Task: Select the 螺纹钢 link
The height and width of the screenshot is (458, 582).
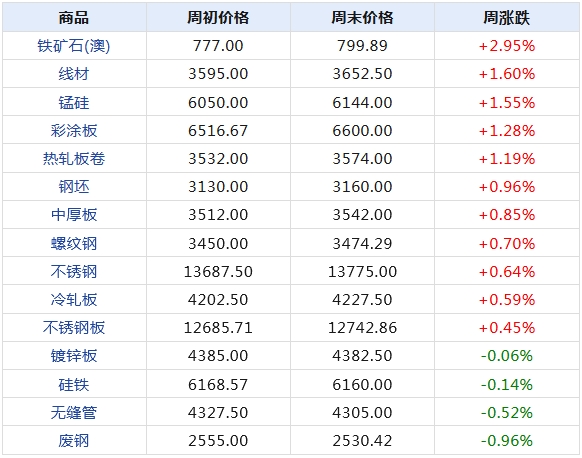Action: 74,243
